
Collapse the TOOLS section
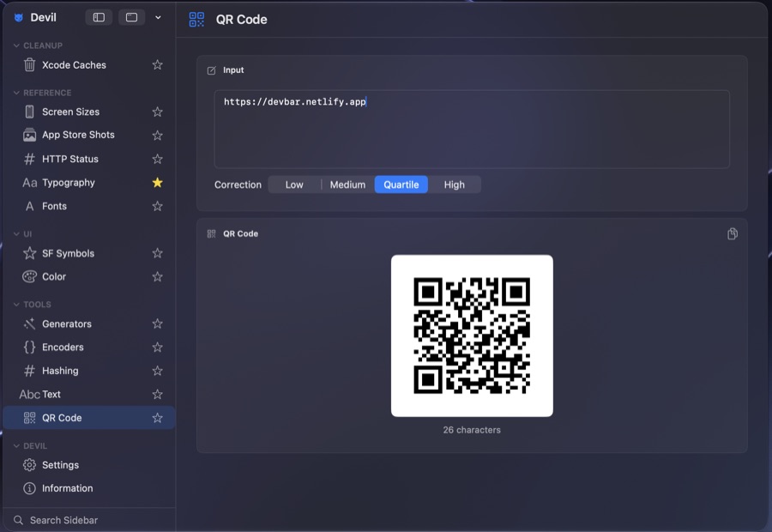[x=16, y=305]
